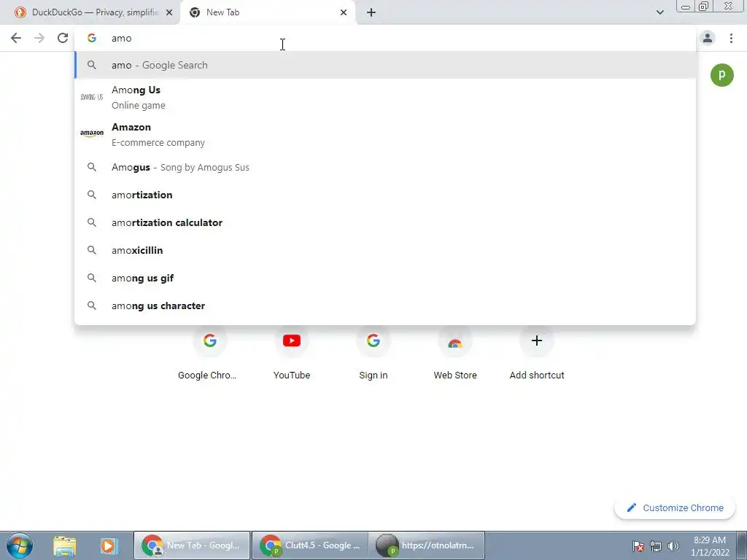Restore down the Chrome window

click(x=704, y=6)
